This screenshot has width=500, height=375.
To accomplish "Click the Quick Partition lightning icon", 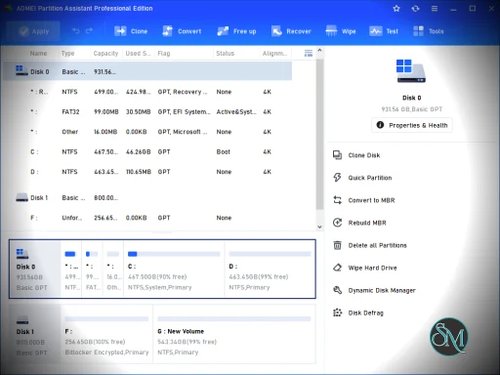I will pos(337,177).
